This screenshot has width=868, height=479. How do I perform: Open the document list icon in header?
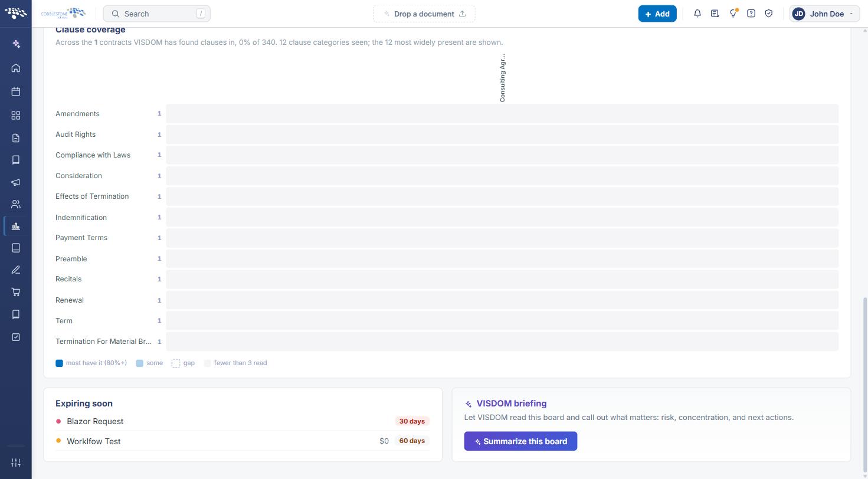point(715,14)
